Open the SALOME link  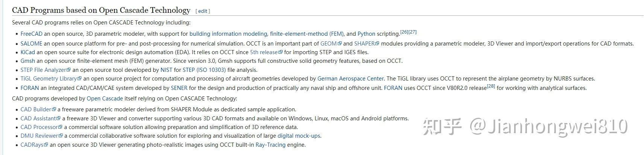(x=31, y=44)
